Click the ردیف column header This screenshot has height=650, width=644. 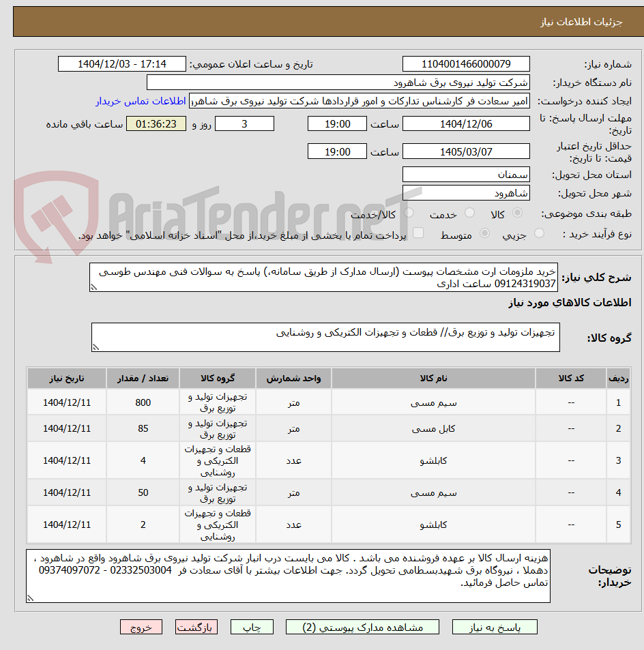pos(618,378)
